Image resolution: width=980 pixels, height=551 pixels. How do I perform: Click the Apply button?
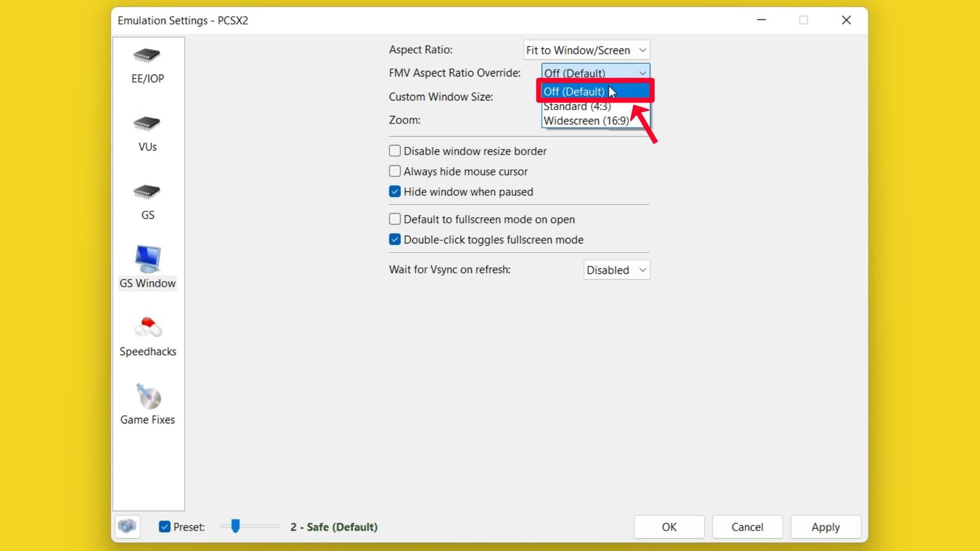(x=826, y=527)
